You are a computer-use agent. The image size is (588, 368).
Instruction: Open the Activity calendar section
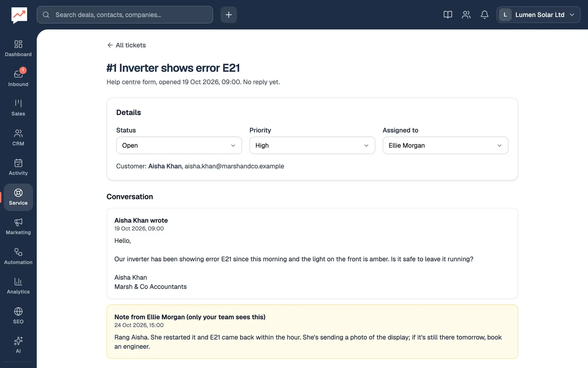tap(18, 167)
